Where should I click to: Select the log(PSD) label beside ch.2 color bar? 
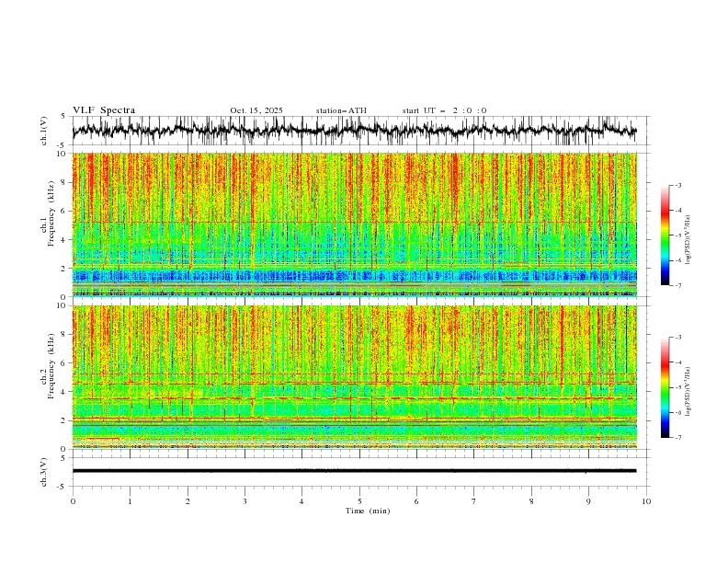(x=688, y=391)
